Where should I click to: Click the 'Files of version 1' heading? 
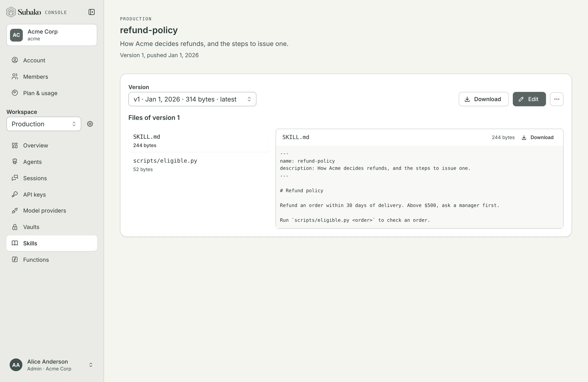pos(154,117)
